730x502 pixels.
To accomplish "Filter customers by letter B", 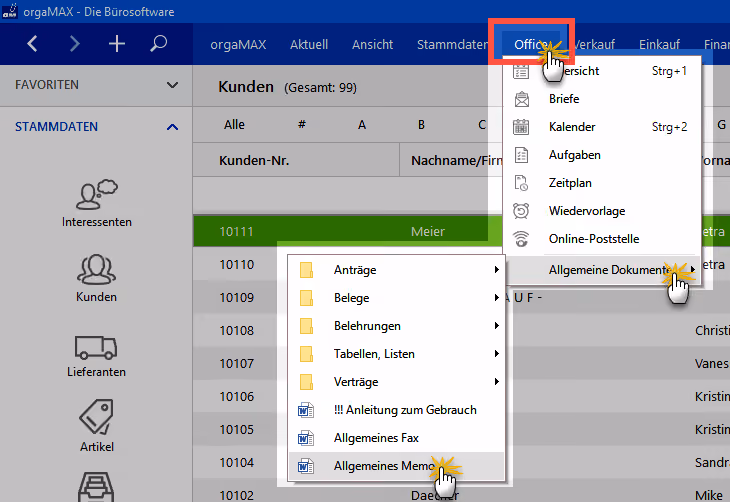I will (x=421, y=125).
